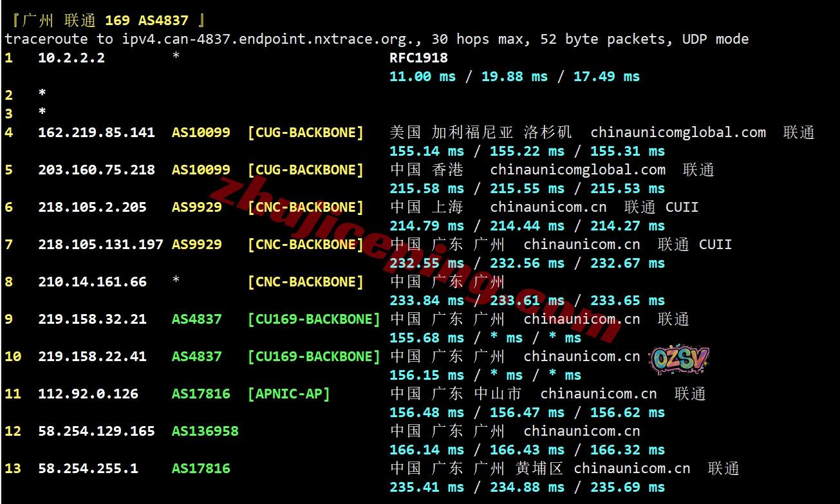Click IP address 219.158.22.41
This screenshot has width=840, height=504.
pyautogui.click(x=92, y=357)
